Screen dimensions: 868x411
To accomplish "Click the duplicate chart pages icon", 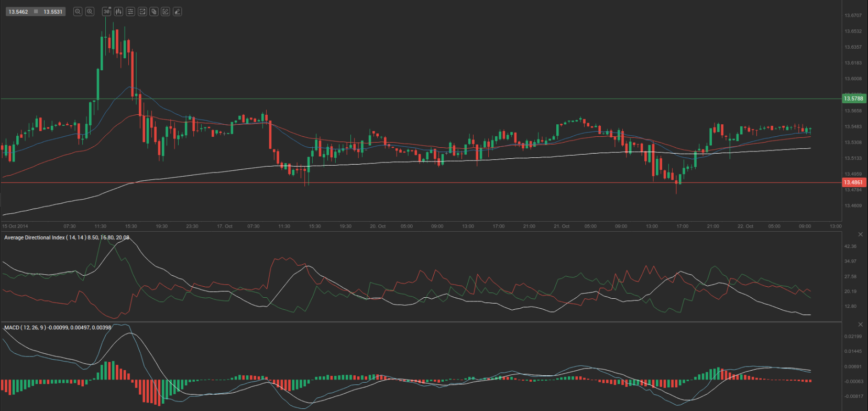I will 154,12.
